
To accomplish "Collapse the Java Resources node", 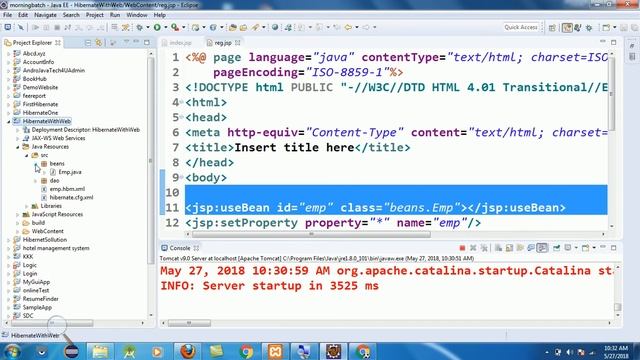I will coord(18,147).
